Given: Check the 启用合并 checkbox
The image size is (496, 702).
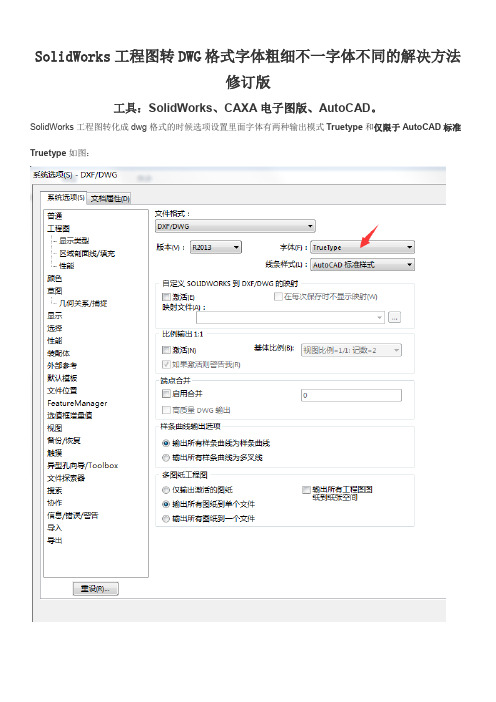Looking at the screenshot, I should [x=166, y=394].
